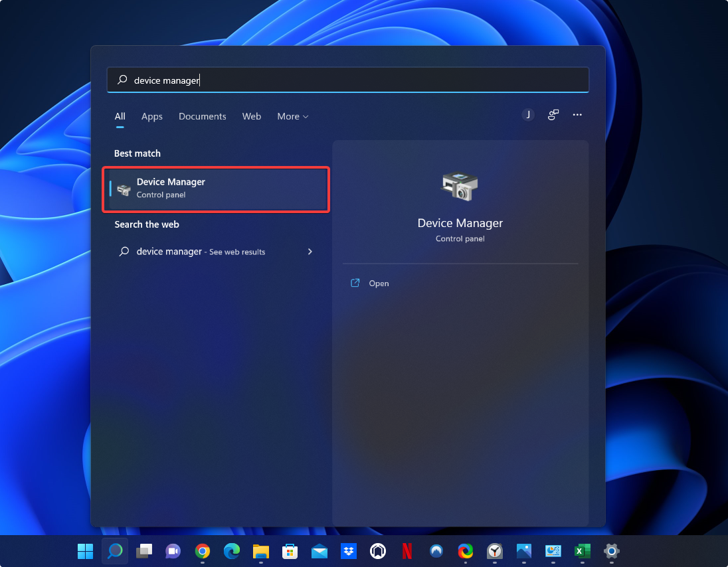Screen dimensions: 728x567
Task: Click Open in the Device Manager preview pane
Action: coord(379,283)
